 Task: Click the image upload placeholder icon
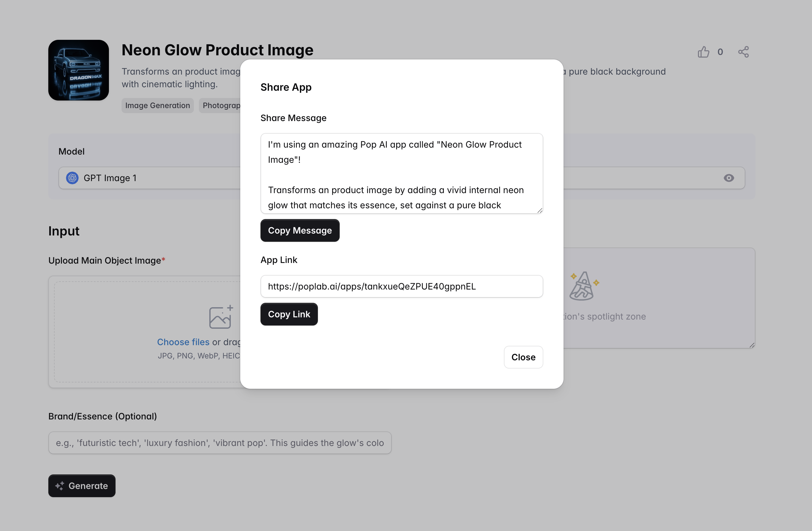coord(220,317)
